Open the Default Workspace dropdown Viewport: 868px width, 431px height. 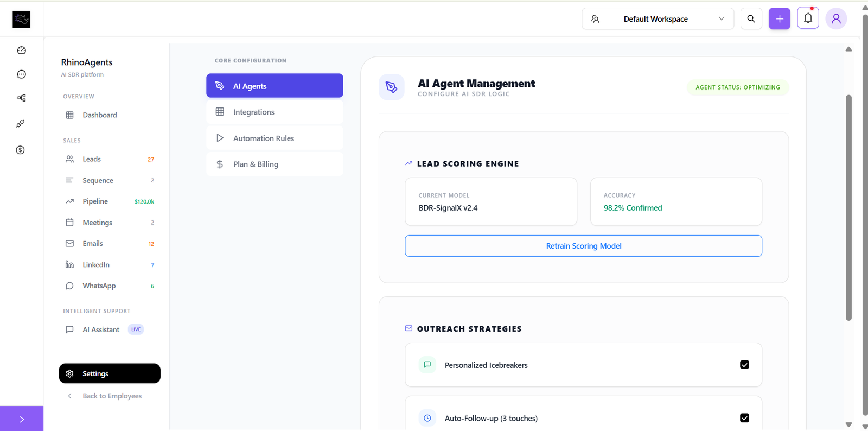coord(658,19)
